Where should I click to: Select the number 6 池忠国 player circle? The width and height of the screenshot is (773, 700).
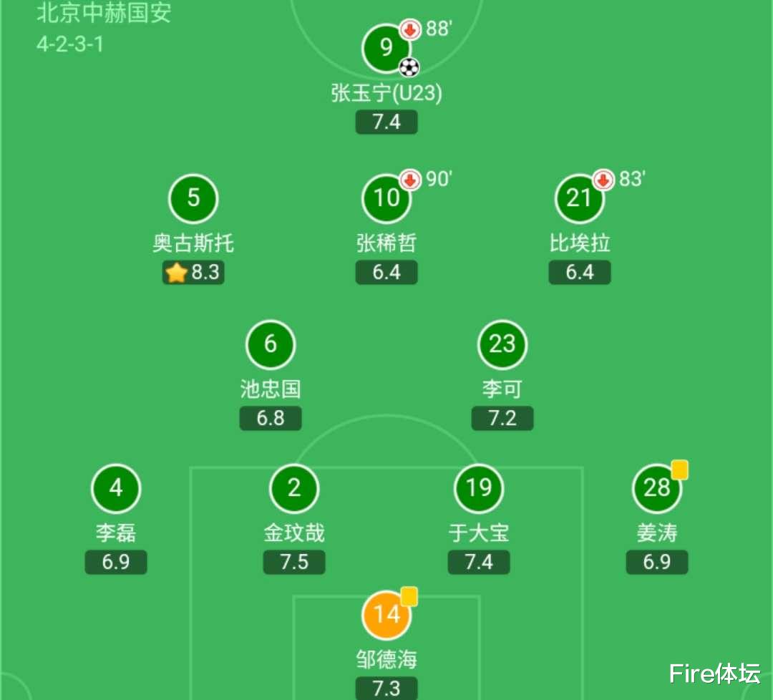270,344
